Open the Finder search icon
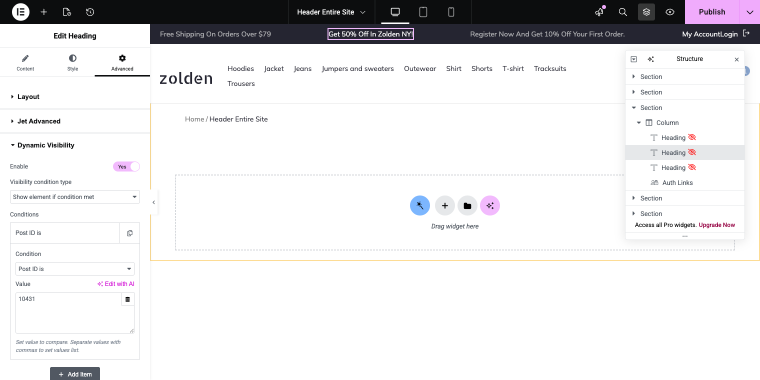Image resolution: width=760 pixels, height=380 pixels. (x=623, y=12)
